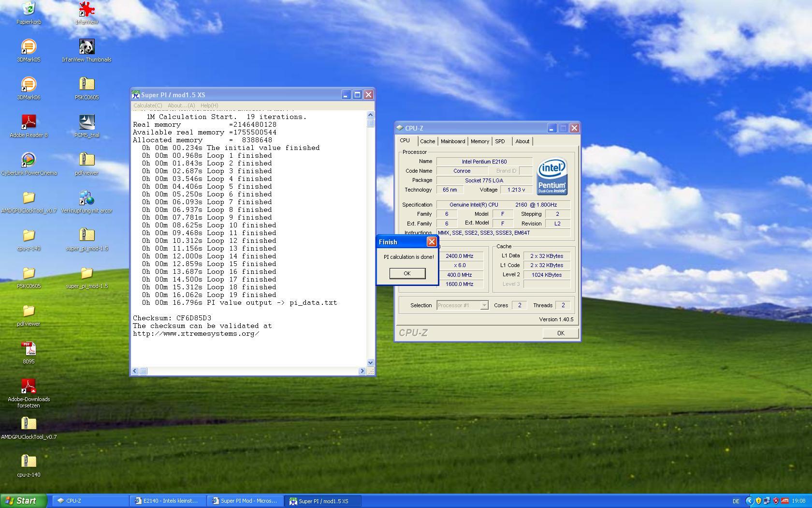Open the Help(H) menu in Super PI
The width and height of the screenshot is (812, 508).
[209, 105]
